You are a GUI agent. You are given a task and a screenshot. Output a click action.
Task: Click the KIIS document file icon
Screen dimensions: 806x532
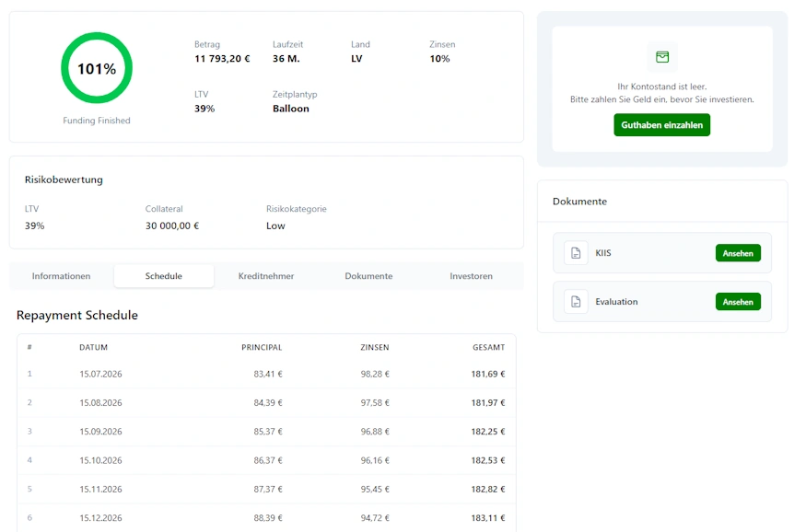[x=576, y=253]
